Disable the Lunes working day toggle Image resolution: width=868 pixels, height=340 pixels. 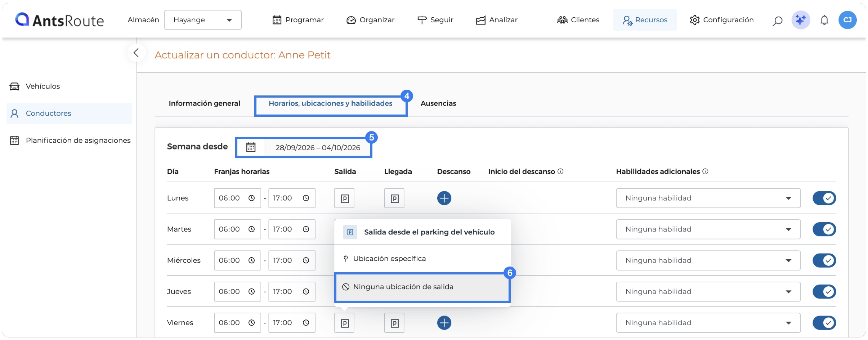824,198
